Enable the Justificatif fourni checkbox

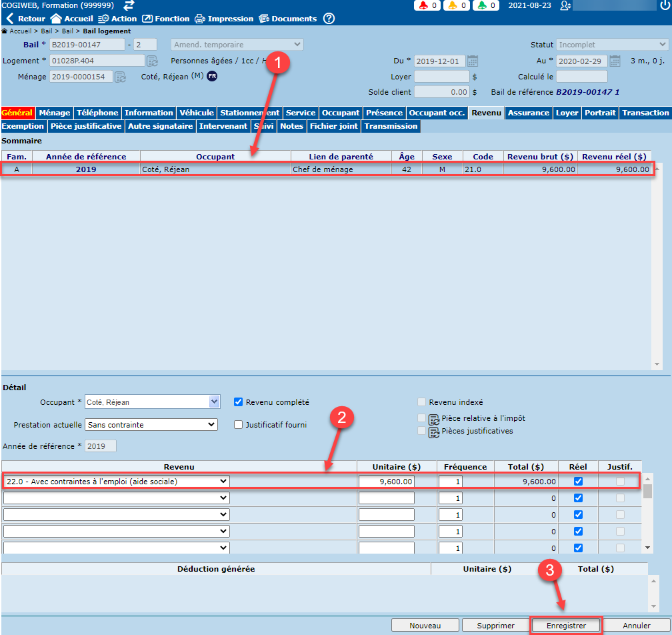238,425
